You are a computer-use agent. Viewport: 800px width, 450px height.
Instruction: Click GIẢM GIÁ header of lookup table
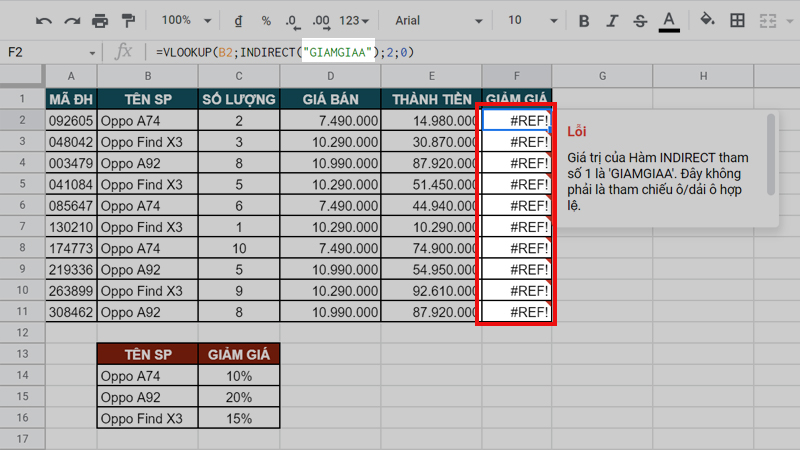point(239,354)
